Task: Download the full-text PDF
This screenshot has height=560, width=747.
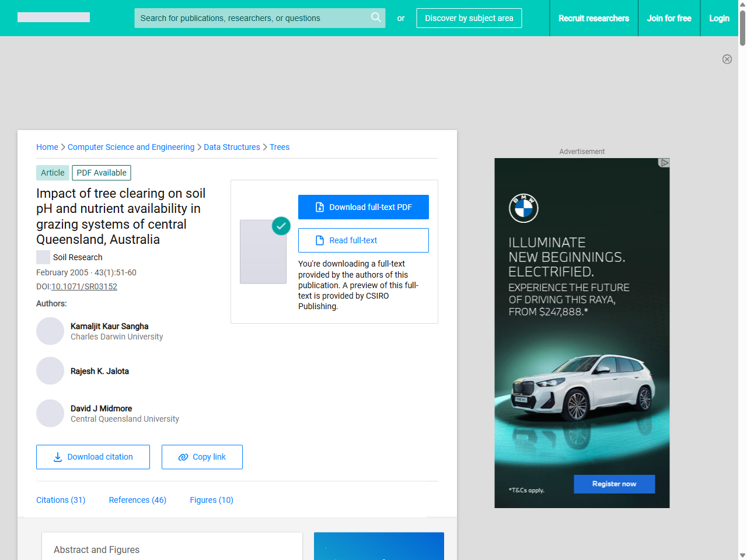Action: [x=363, y=207]
